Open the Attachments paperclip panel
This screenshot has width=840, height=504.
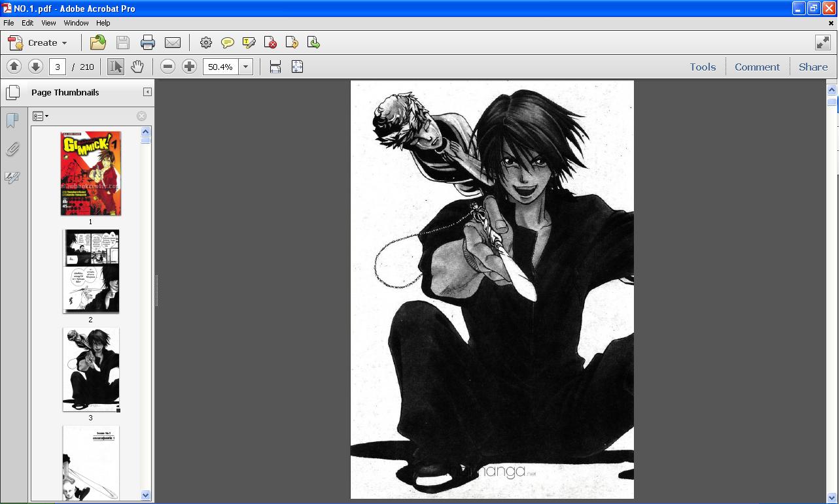[12, 149]
